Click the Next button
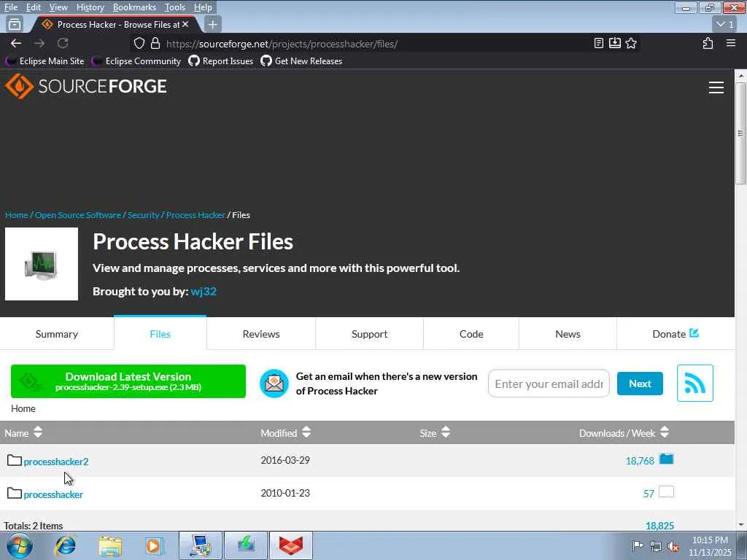Image resolution: width=747 pixels, height=560 pixels. pyautogui.click(x=640, y=384)
